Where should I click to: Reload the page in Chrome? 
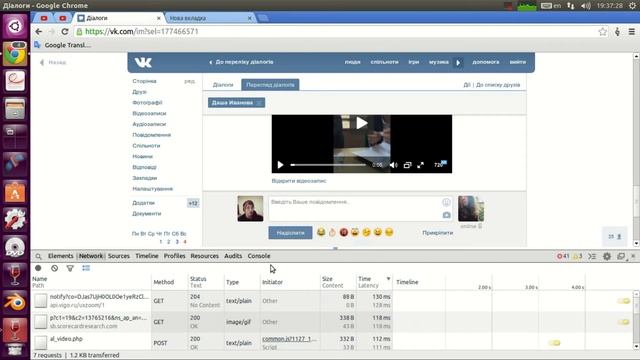click(64, 31)
